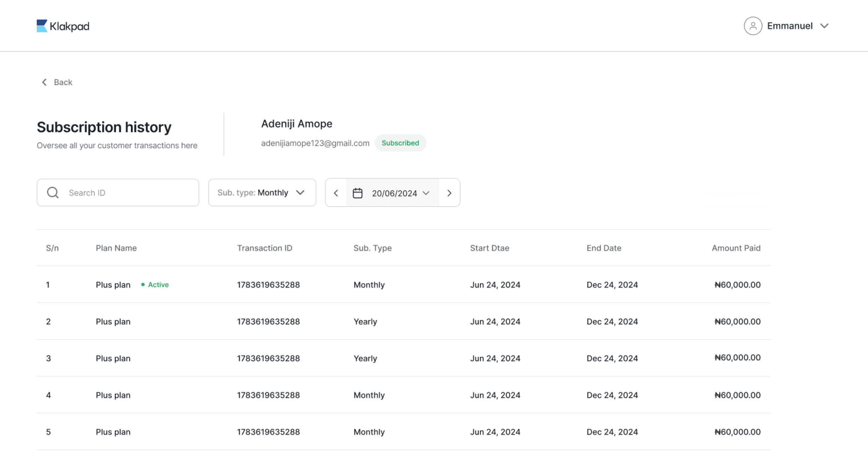Select row 5 transaction ID
Screen dimensions: 868x461
[x=268, y=432]
